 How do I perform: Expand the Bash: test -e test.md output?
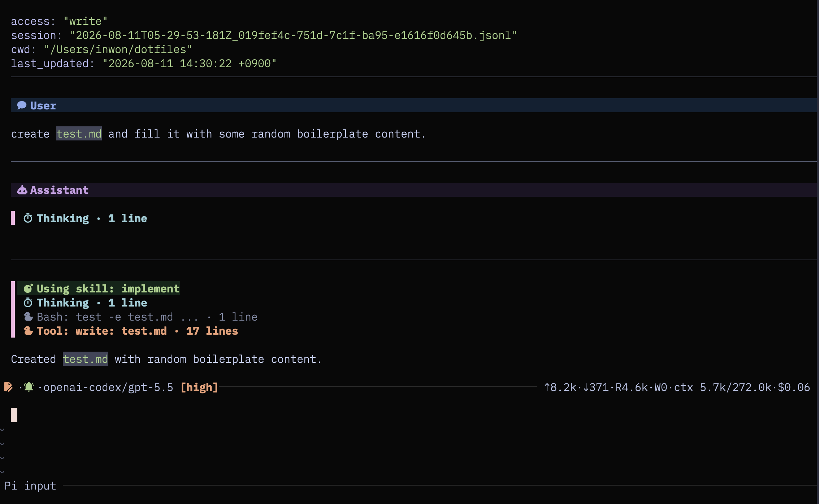[147, 317]
